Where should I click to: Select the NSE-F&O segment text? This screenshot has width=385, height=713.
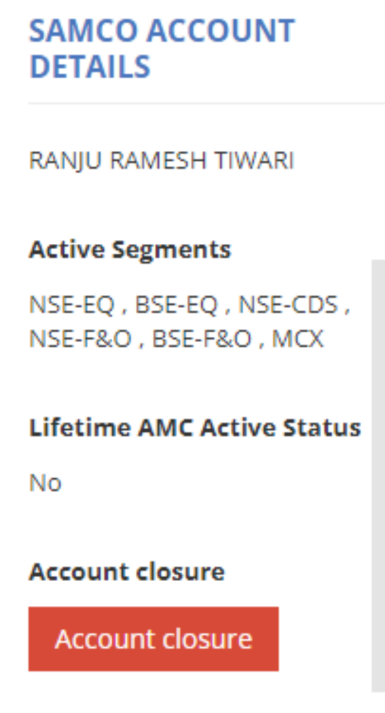[80, 339]
